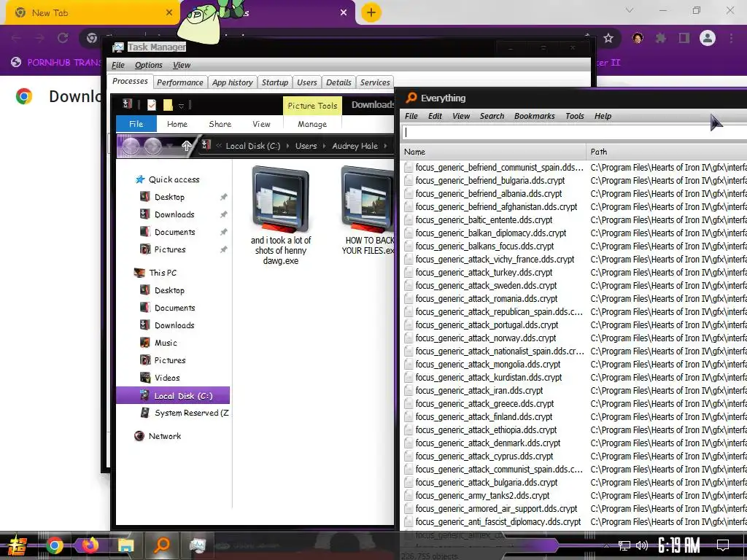Open Chrome extensions puzzle icon
The width and height of the screenshot is (747, 560).
(661, 38)
